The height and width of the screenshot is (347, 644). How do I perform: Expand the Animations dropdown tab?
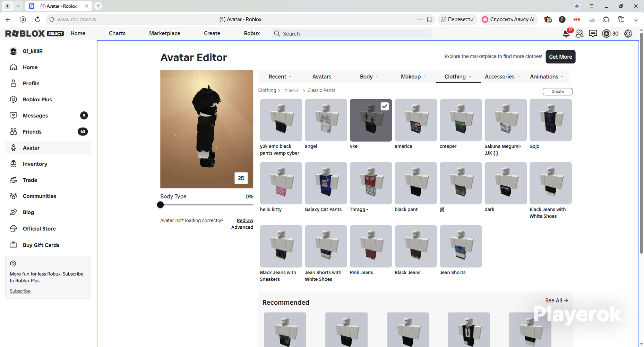coord(547,77)
